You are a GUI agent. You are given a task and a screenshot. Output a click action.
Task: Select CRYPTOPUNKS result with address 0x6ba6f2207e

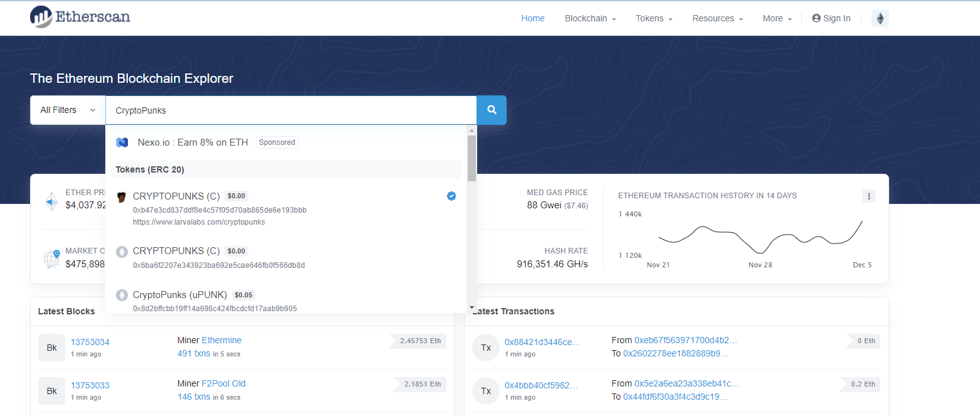(x=286, y=257)
